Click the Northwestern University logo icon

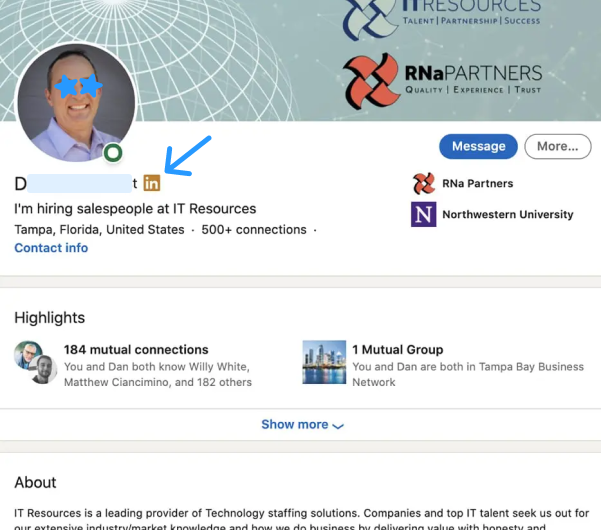pyautogui.click(x=424, y=214)
